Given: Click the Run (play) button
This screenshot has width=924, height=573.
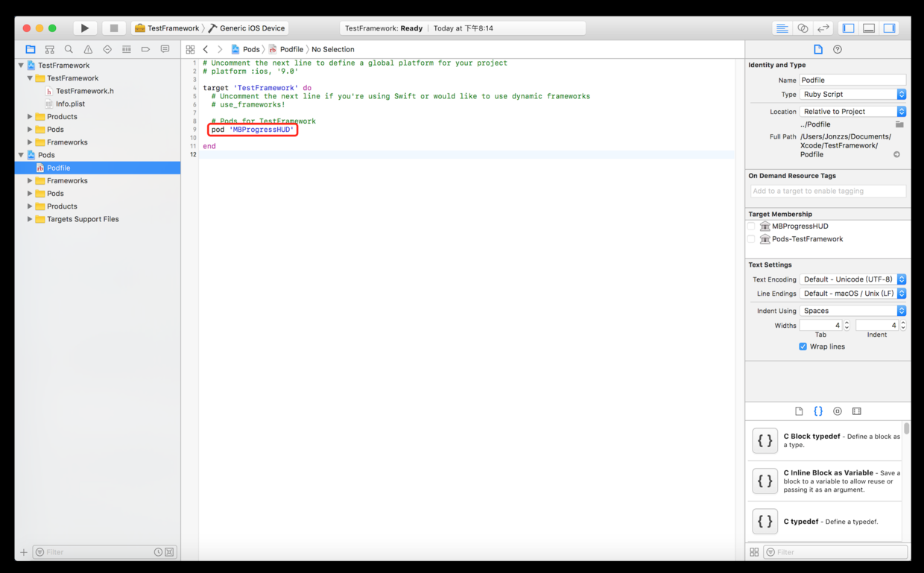Looking at the screenshot, I should pos(85,28).
